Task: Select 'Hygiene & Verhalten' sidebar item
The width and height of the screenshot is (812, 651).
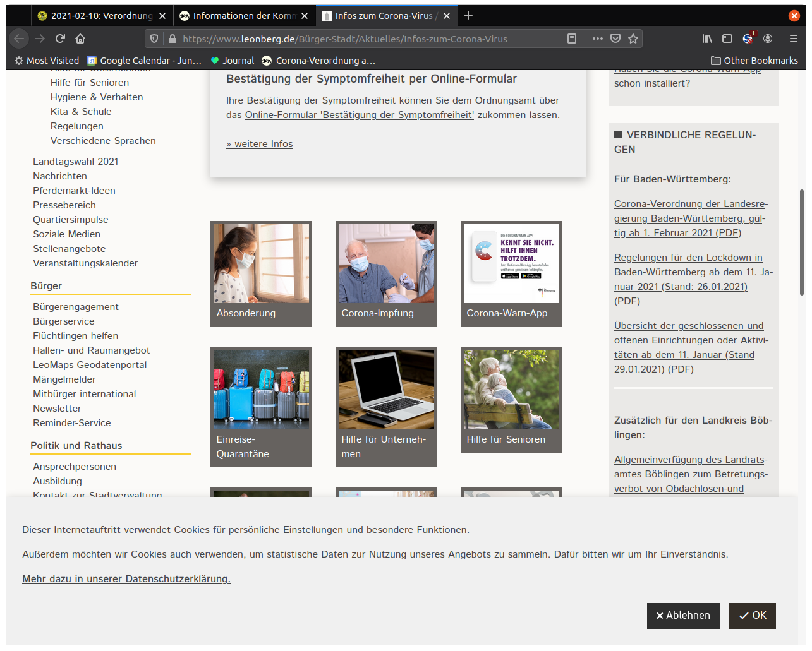Action: click(x=97, y=97)
